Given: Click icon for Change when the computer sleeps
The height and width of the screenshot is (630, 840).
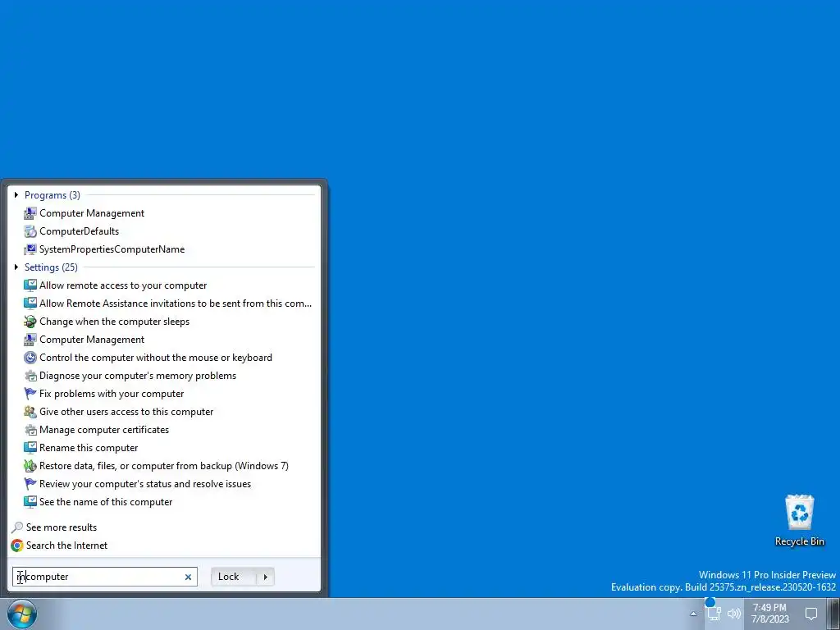Looking at the screenshot, I should tap(30, 322).
